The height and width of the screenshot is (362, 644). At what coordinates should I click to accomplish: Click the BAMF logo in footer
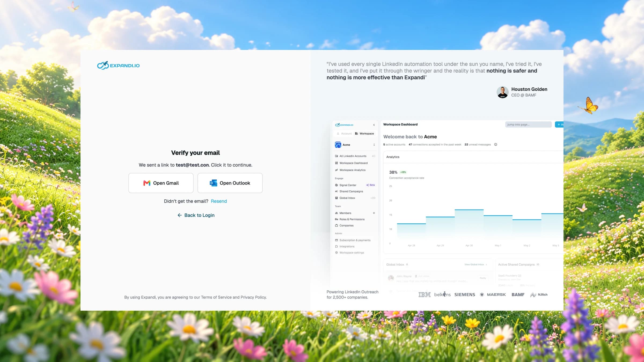pos(518,294)
